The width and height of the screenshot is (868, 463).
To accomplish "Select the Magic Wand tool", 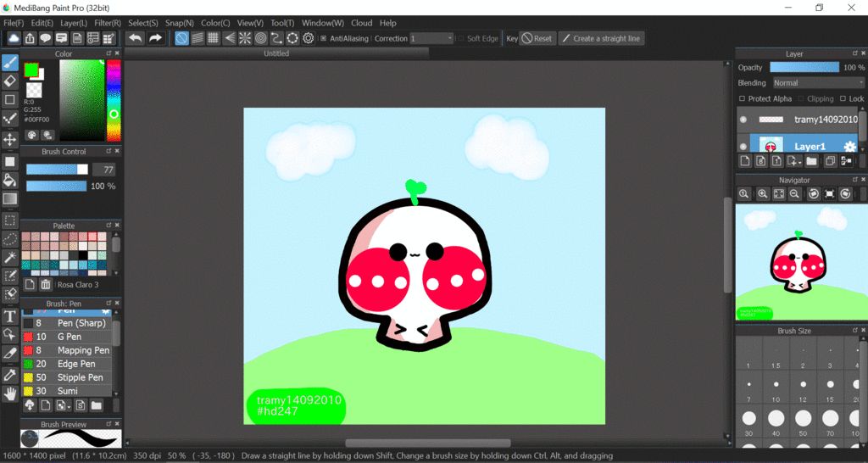I will click(x=10, y=258).
